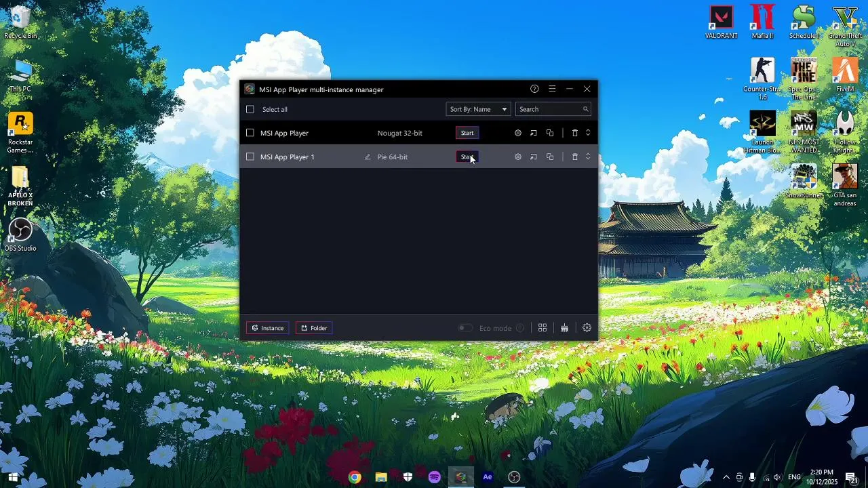Screen dimensions: 868x488
Task: Open settings gear for the Nougat 32-bit instance
Action: (x=518, y=133)
